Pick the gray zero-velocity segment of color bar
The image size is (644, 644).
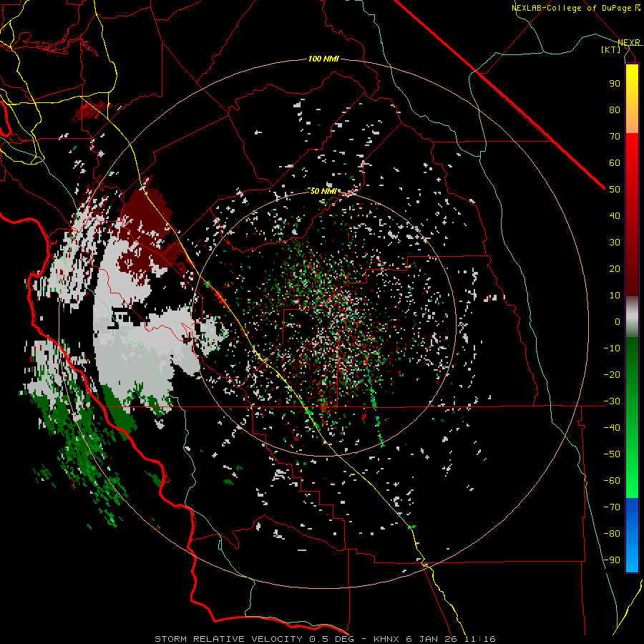click(632, 317)
